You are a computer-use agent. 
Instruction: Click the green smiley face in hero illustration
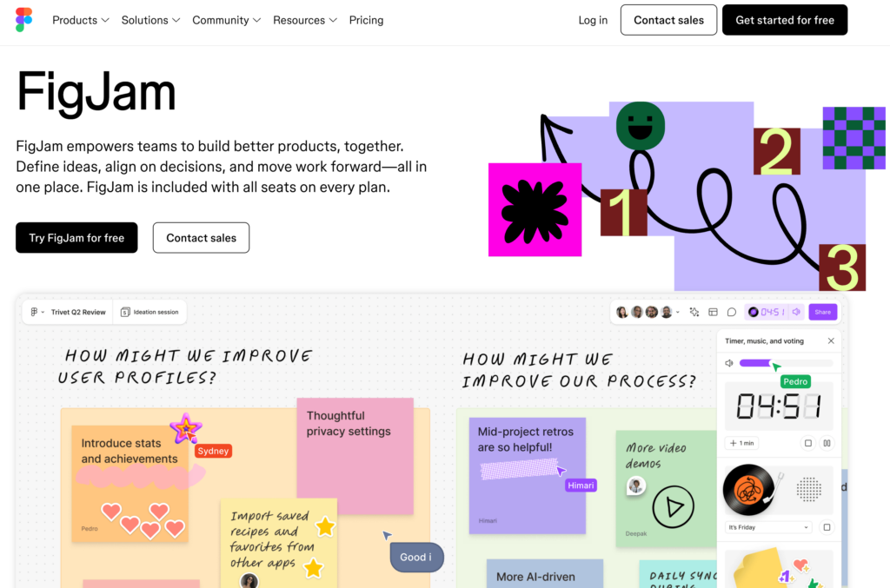pyautogui.click(x=641, y=126)
